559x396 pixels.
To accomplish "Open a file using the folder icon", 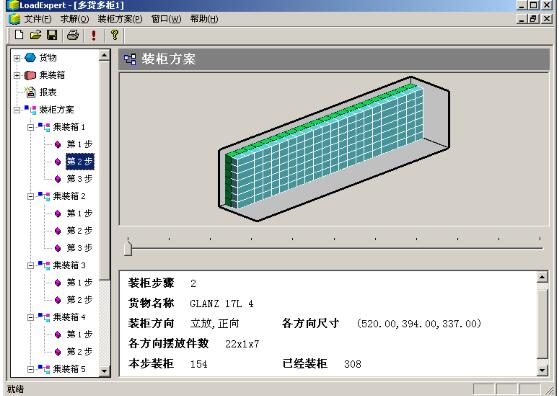I will [x=36, y=35].
